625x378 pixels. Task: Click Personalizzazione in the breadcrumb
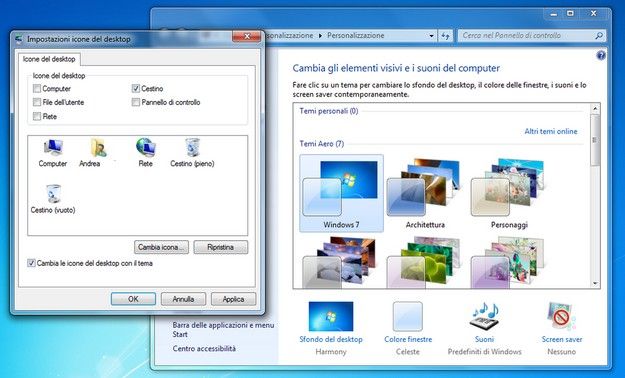point(356,35)
